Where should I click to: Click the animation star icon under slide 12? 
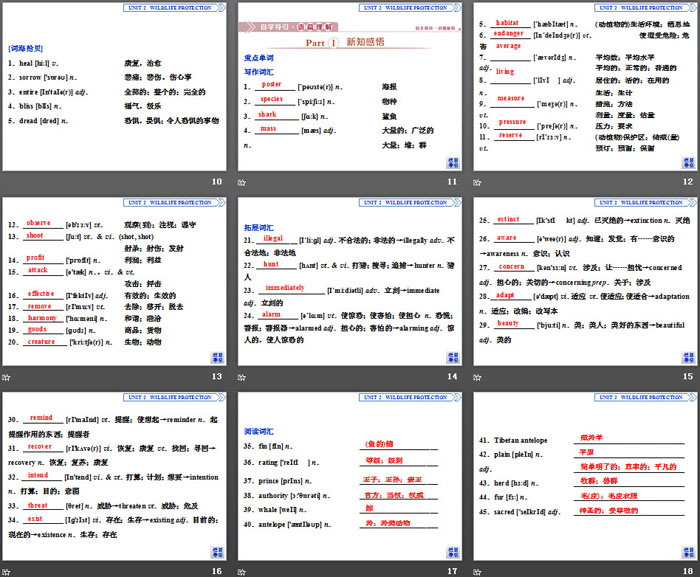477,182
